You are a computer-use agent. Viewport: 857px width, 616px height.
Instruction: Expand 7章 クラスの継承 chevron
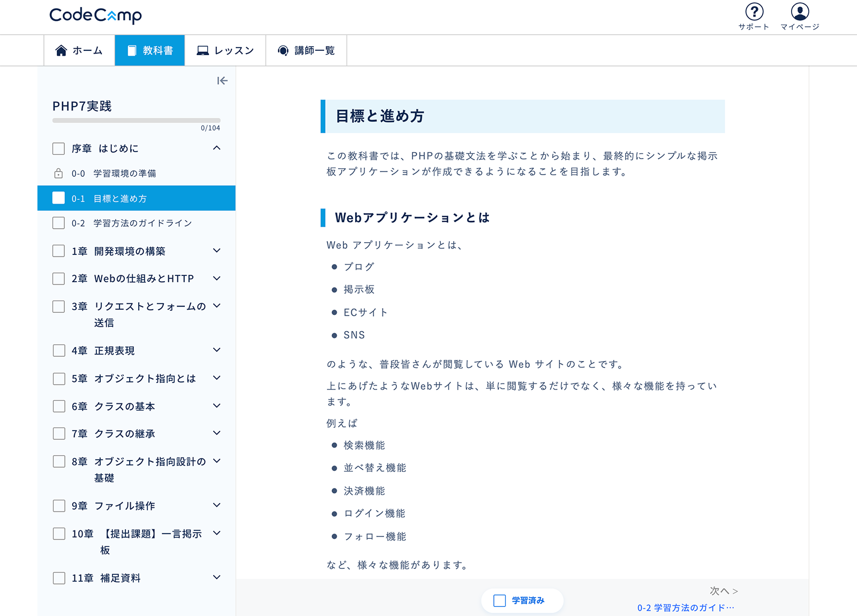[217, 433]
